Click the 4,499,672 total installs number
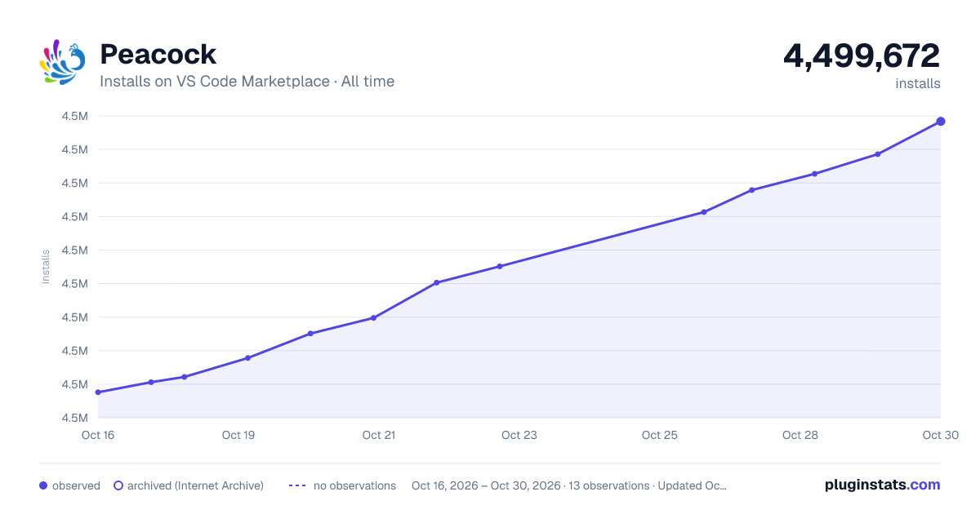The width and height of the screenshot is (980, 514). point(862,55)
